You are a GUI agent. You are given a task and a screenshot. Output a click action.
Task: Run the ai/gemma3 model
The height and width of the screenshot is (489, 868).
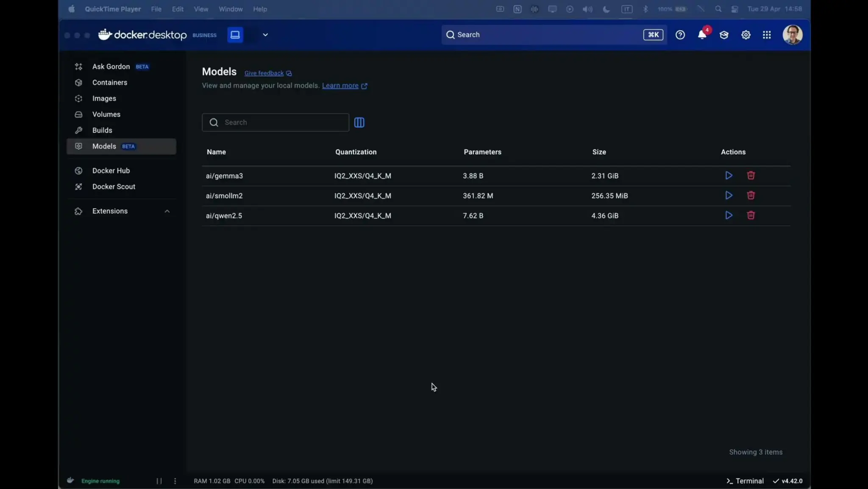point(729,176)
